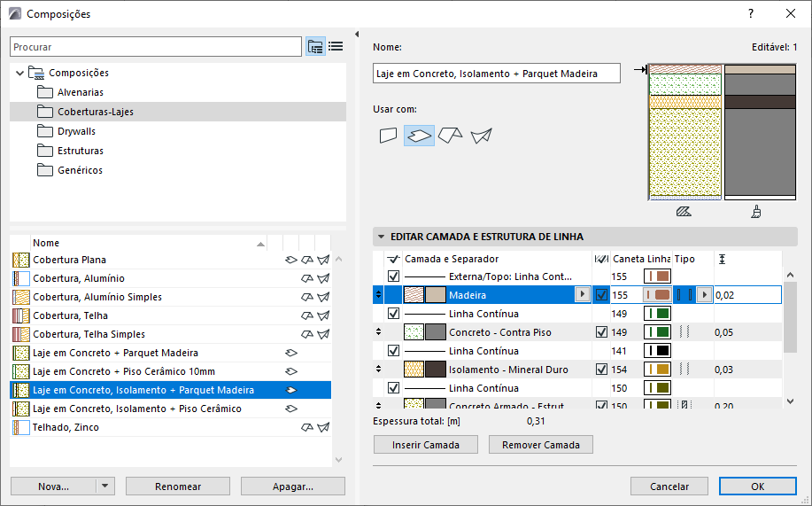Image resolution: width=812 pixels, height=506 pixels.
Task: Click Remover Camada button
Action: pos(541,445)
